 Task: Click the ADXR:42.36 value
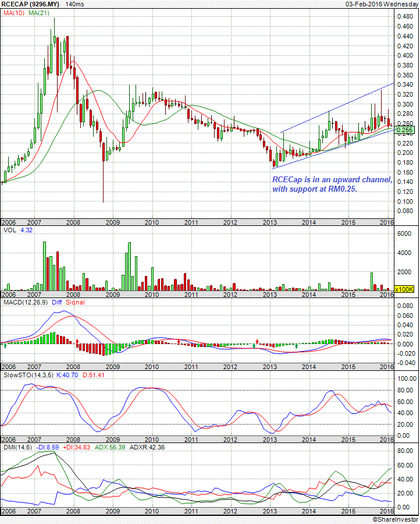click(x=147, y=447)
